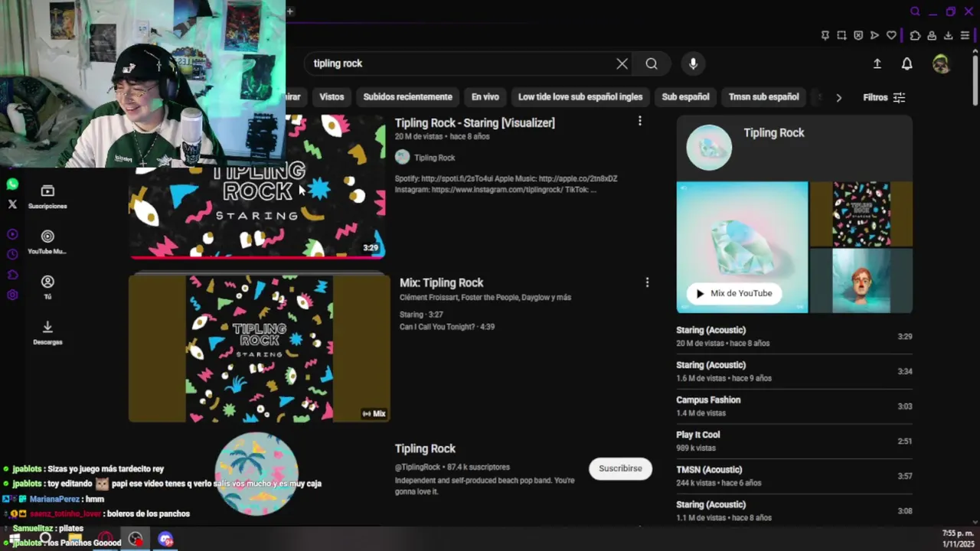The width and height of the screenshot is (980, 551).
Task: Open the YouTube upload/create icon
Action: pos(877,64)
